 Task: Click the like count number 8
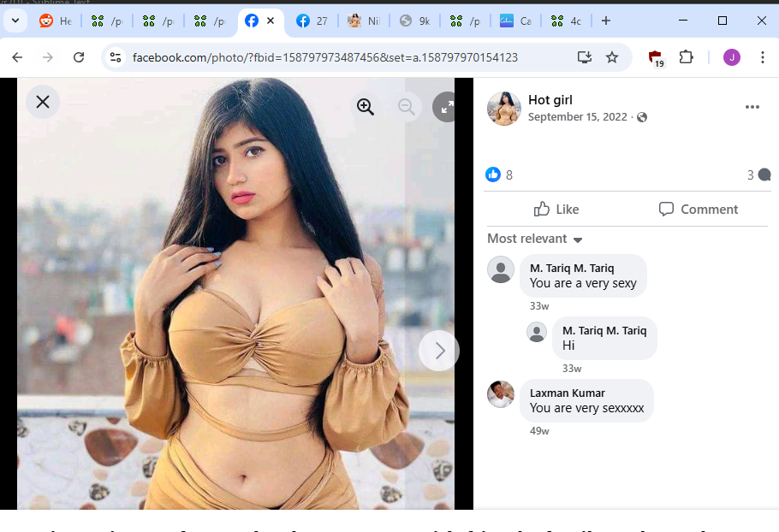[x=509, y=175]
